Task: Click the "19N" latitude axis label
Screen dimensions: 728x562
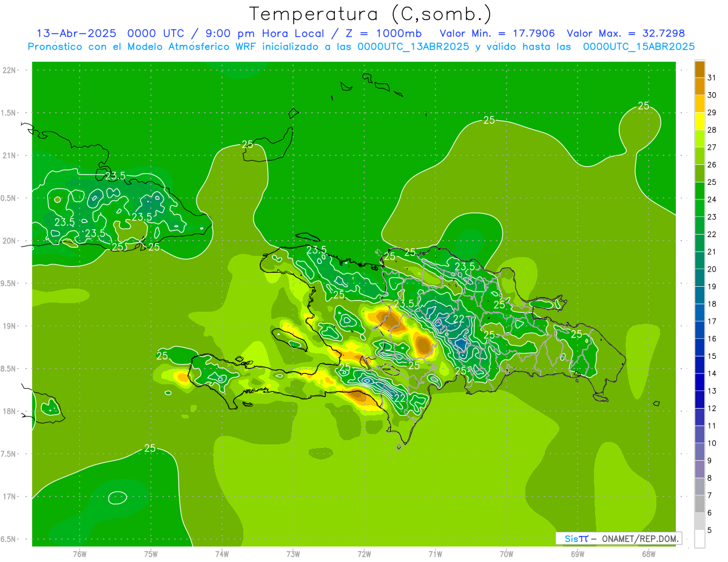Action: point(10,326)
